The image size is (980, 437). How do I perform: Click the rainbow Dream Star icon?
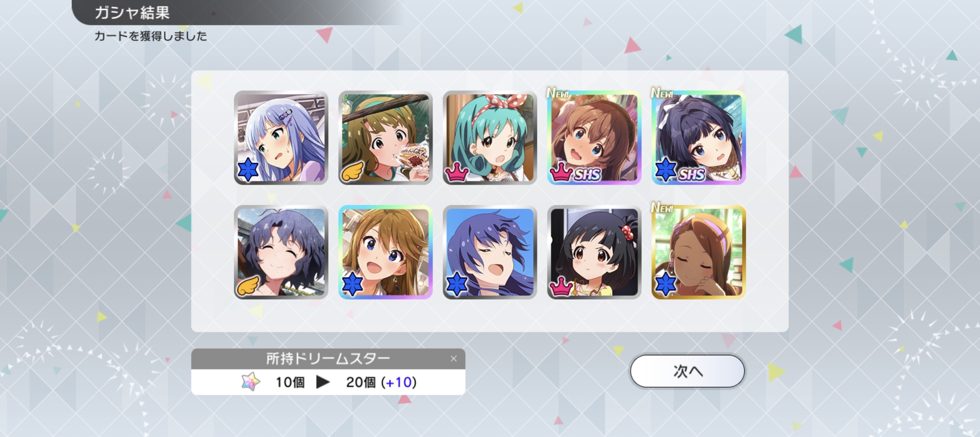(x=250, y=382)
